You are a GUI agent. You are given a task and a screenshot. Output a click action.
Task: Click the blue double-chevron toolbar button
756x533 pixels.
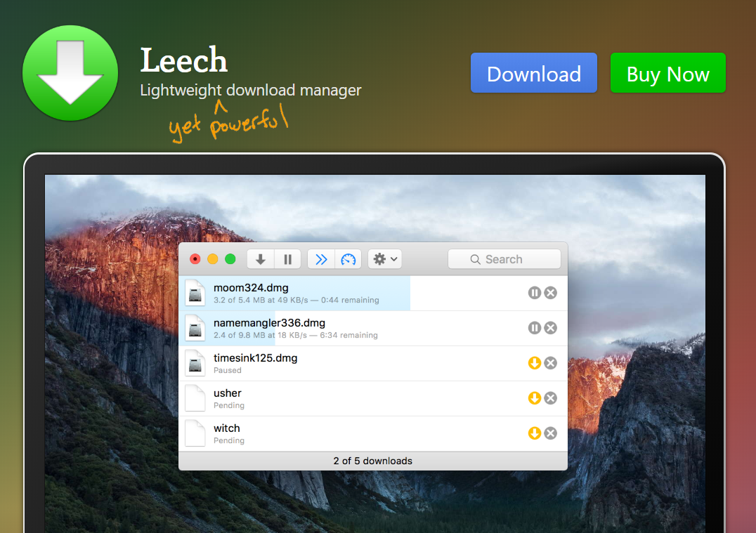tap(321, 259)
